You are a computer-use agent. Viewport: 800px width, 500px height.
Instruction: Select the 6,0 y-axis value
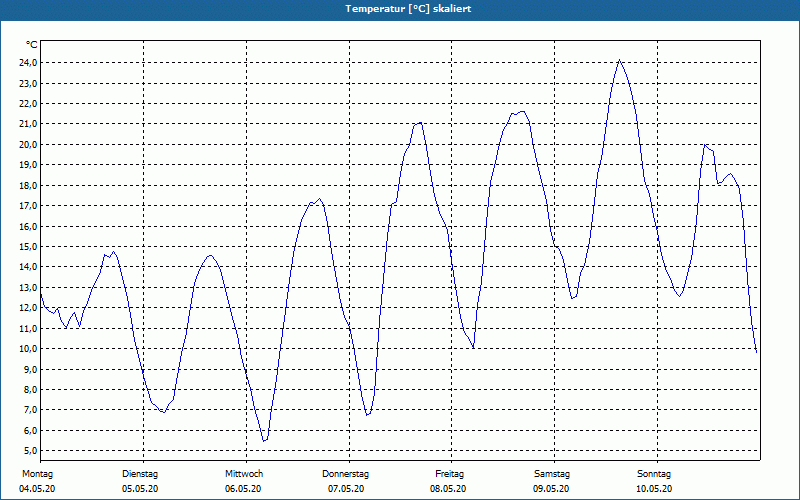[30, 430]
